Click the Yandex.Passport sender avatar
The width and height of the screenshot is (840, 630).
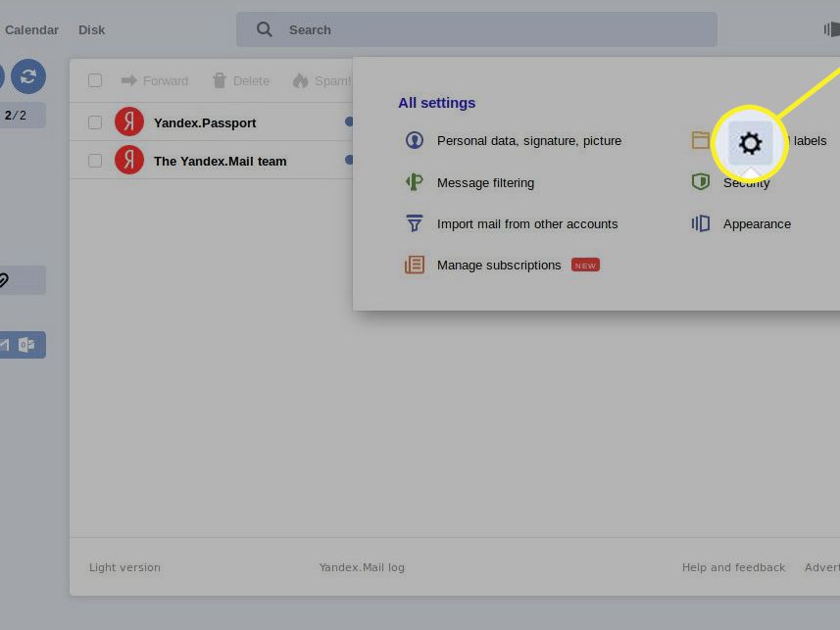tap(129, 122)
